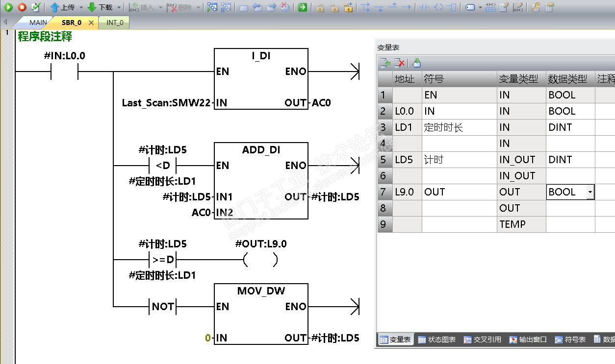Click the symbol tag icon in toolbar
The image size is (615, 364).
coord(469,7)
